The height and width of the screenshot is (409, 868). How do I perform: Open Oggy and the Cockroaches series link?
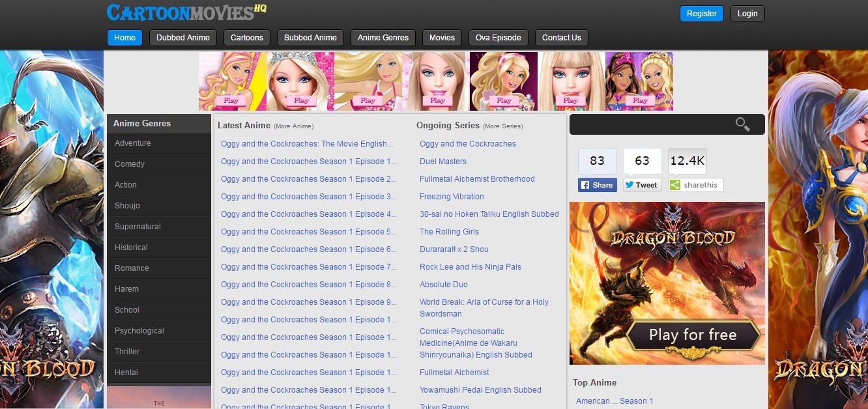point(468,144)
